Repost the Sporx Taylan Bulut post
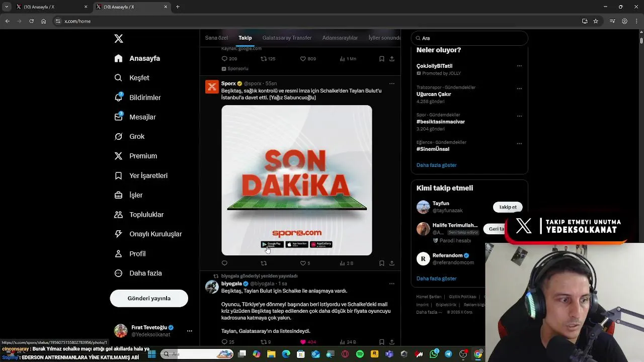The width and height of the screenshot is (644, 362). (264, 263)
